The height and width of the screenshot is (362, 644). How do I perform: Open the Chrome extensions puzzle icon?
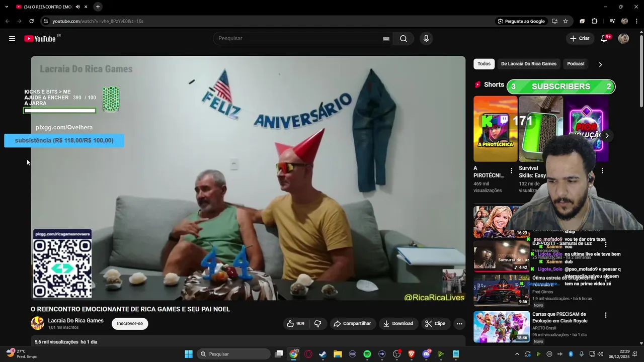click(x=594, y=21)
